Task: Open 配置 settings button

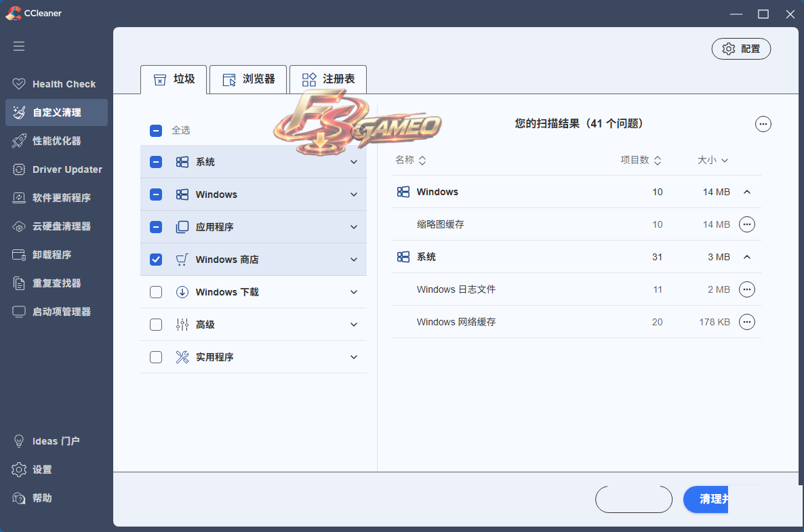Action: click(x=741, y=49)
